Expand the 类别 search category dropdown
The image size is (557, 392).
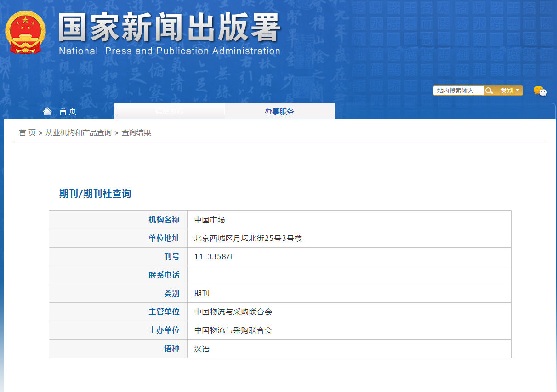(510, 91)
